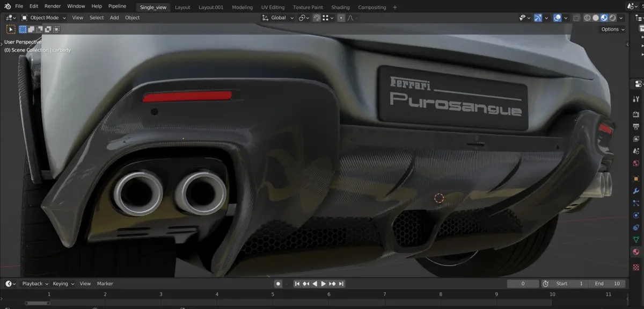Open Output properties tab
Viewport: 644px width, 309px height.
pos(636,126)
